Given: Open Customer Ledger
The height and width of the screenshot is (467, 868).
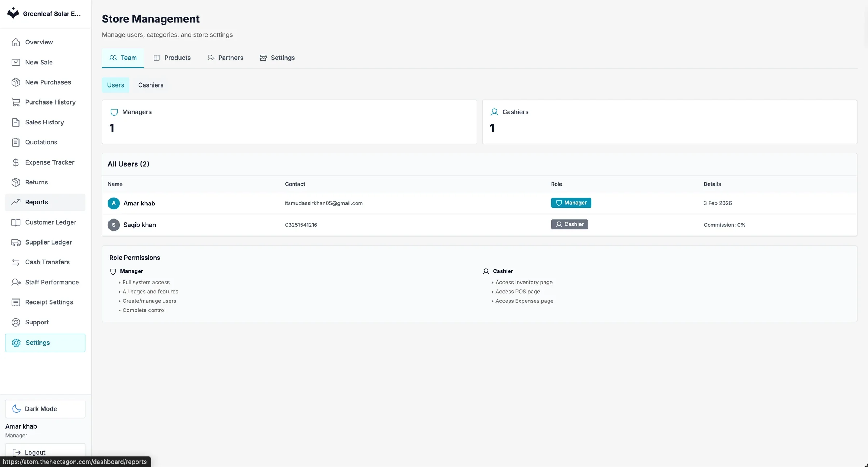Looking at the screenshot, I should click(x=45, y=222).
